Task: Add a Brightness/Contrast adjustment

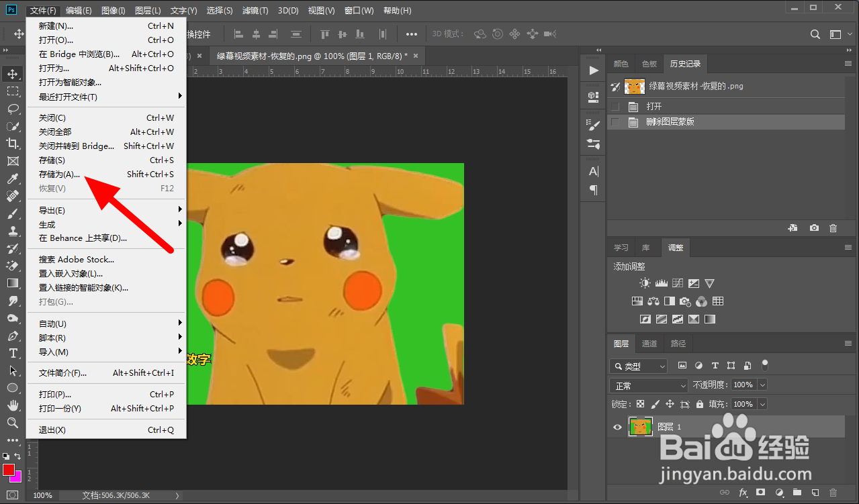Action: (645, 284)
